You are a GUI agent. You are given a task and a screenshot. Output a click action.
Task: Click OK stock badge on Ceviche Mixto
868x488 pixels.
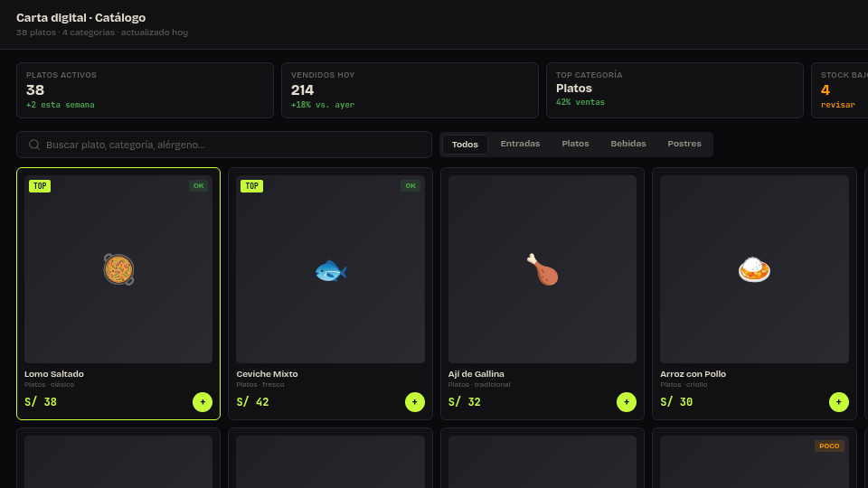(410, 186)
